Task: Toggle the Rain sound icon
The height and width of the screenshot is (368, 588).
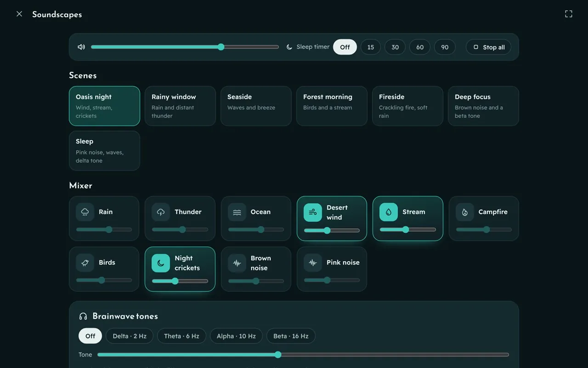Action: 85,212
